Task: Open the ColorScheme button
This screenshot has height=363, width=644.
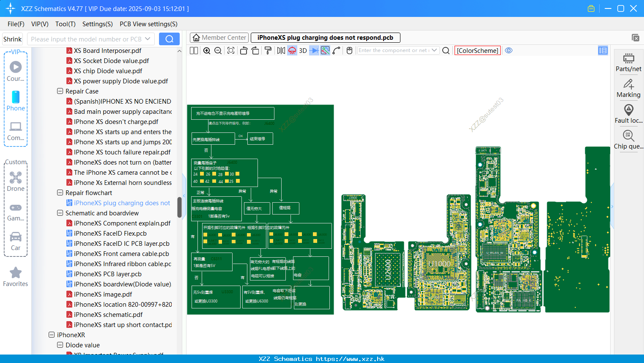Action: [477, 50]
